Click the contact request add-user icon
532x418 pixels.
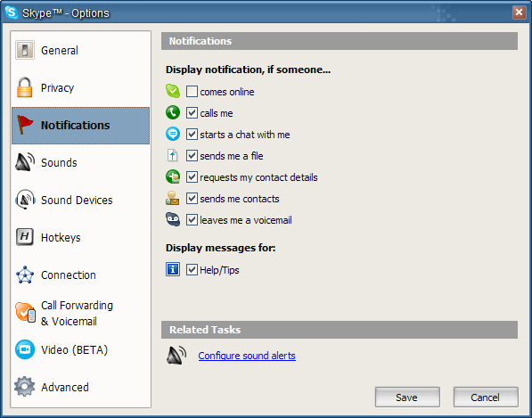[173, 176]
